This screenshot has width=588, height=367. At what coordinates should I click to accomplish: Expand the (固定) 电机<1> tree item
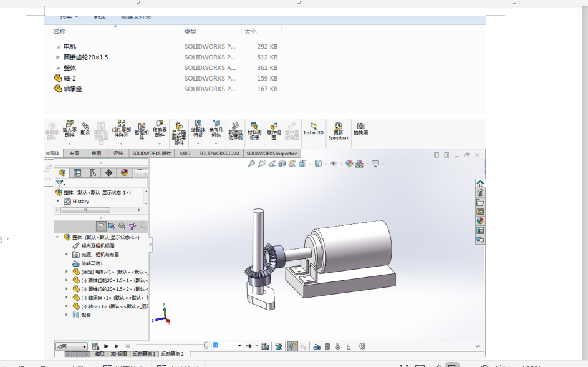click(x=67, y=271)
